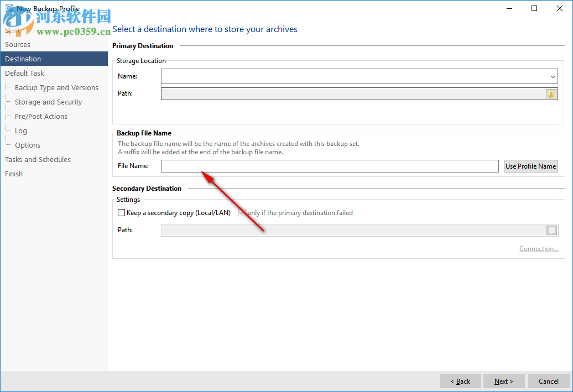Image resolution: width=573 pixels, height=392 pixels.
Task: Open the Log settings page
Action: coord(21,131)
